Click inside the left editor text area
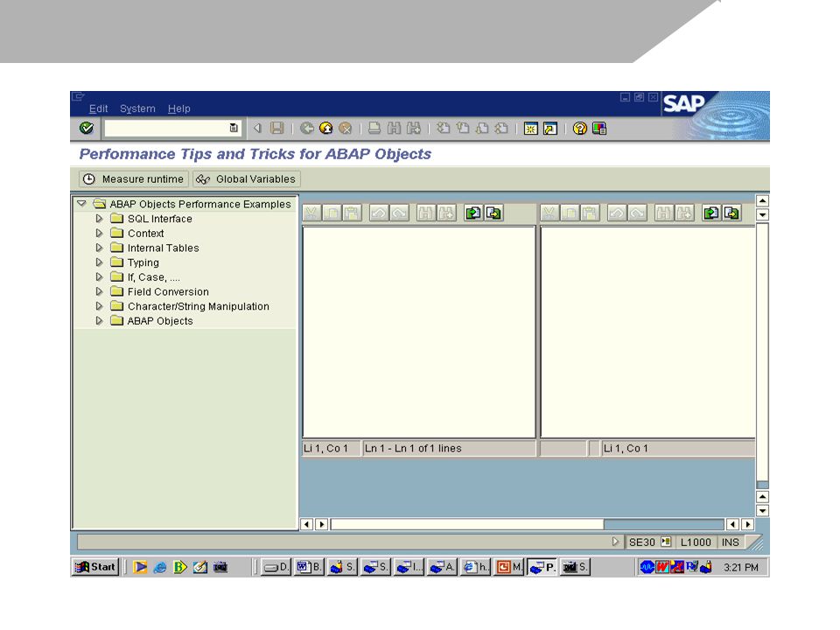 [x=419, y=332]
